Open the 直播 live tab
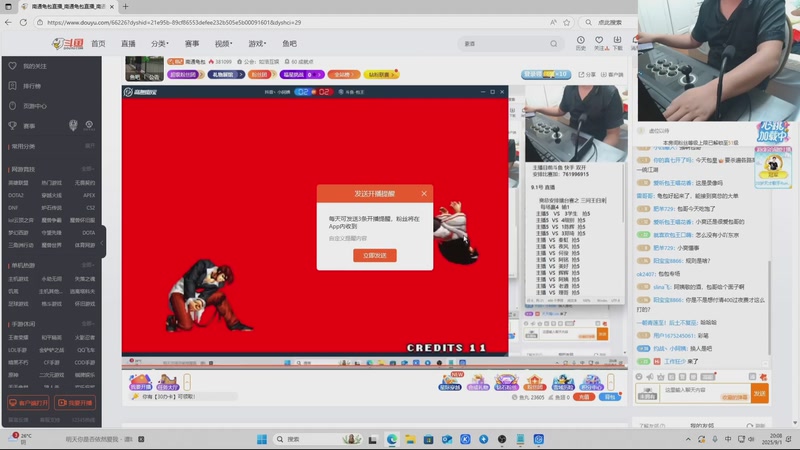The image size is (800, 450). coord(128,44)
